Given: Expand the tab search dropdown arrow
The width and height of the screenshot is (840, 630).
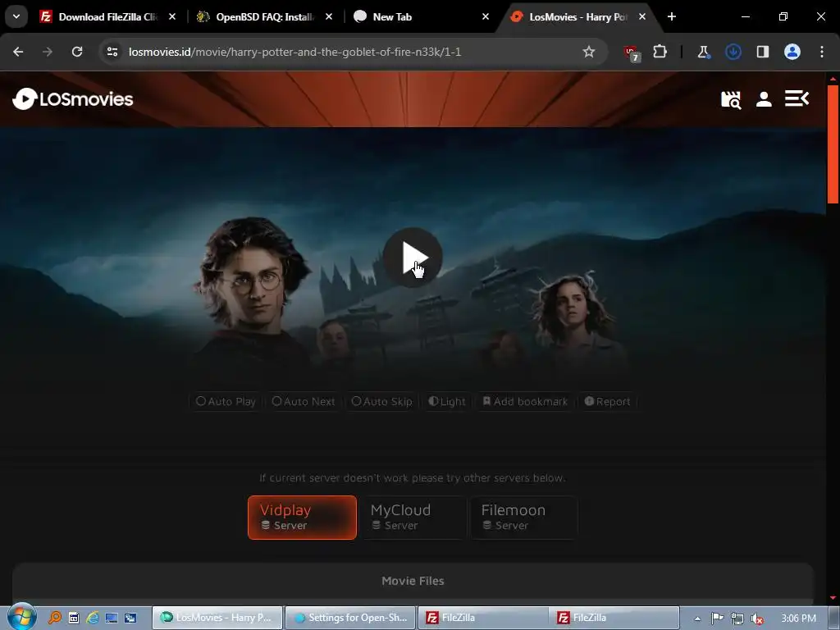Looking at the screenshot, I should (x=16, y=16).
